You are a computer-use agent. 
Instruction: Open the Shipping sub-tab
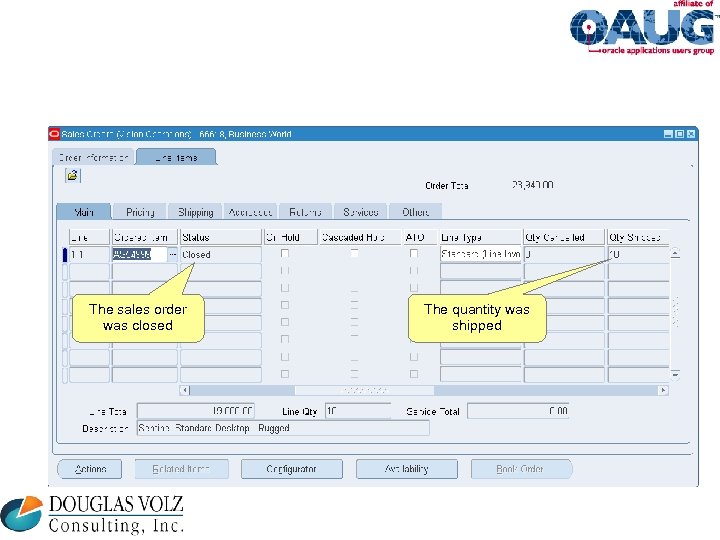point(196,212)
